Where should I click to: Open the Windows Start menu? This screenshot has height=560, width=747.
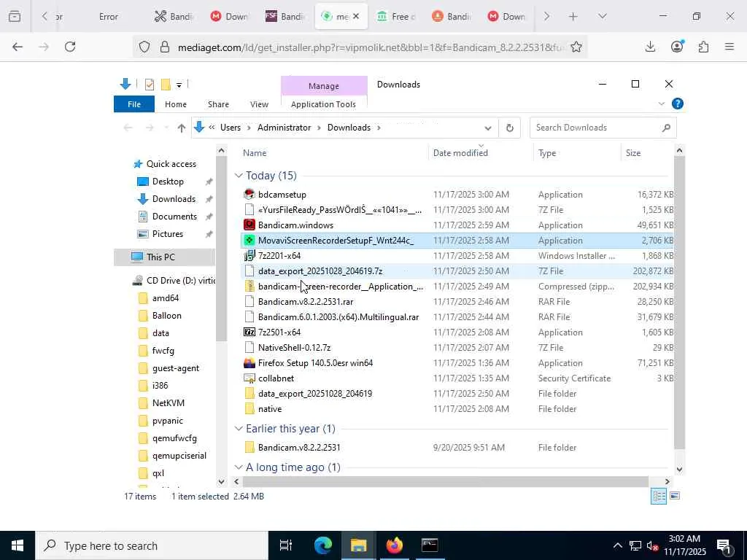click(18, 545)
